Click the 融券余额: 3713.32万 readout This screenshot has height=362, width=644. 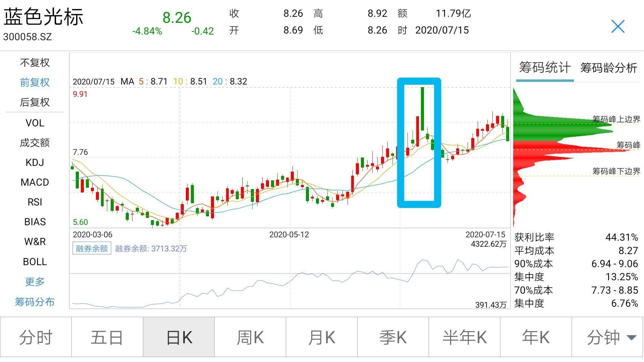point(151,249)
